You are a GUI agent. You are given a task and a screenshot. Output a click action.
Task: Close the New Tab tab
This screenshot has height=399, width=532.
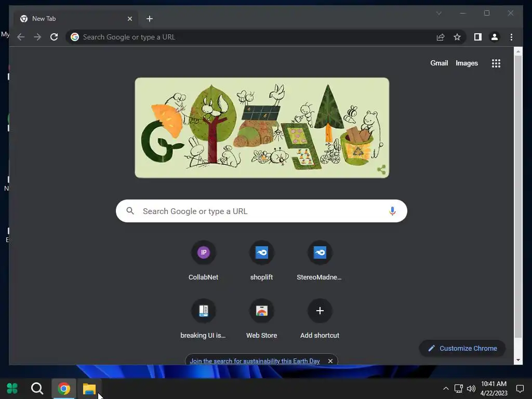click(x=129, y=19)
